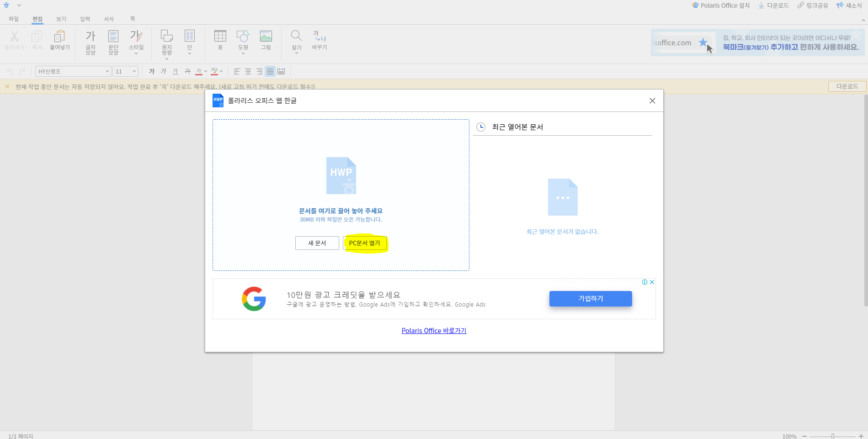This screenshot has height=439, width=868.
Task: Align text left
Action: pyautogui.click(x=237, y=71)
